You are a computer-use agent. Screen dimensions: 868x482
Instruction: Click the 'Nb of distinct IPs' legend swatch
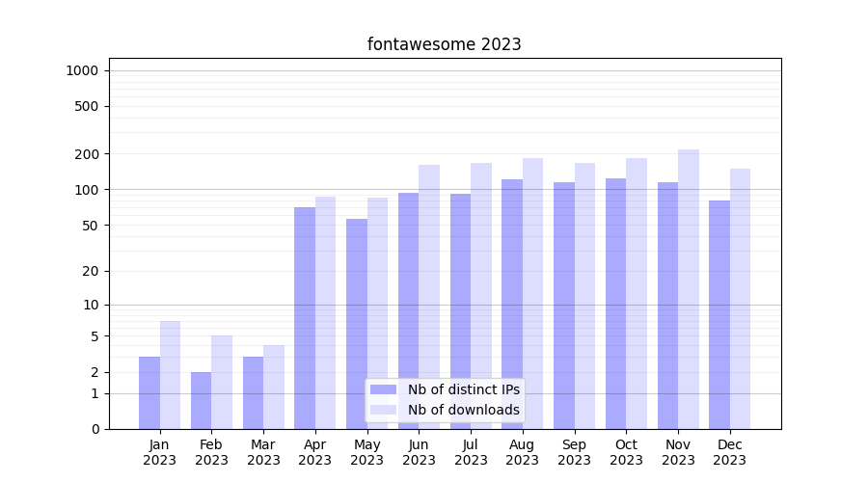(x=383, y=389)
